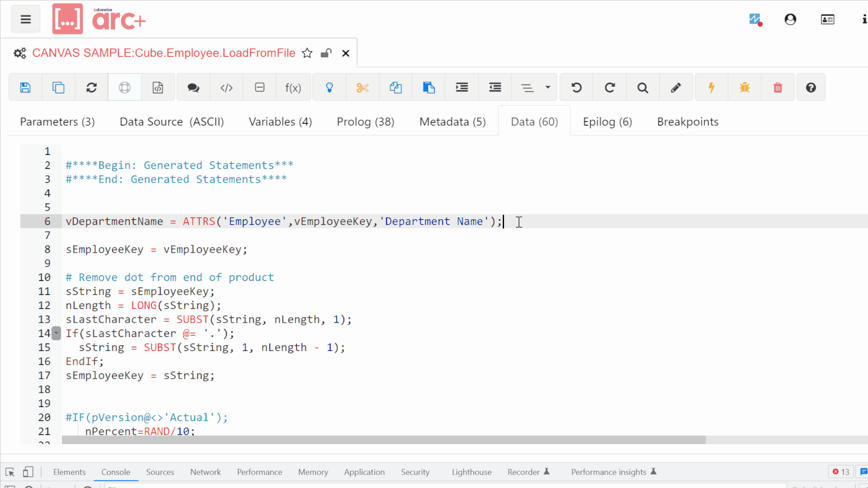Screen dimensions: 868x488
Task: Enable inspect element mode in DevTools
Action: click(9, 471)
